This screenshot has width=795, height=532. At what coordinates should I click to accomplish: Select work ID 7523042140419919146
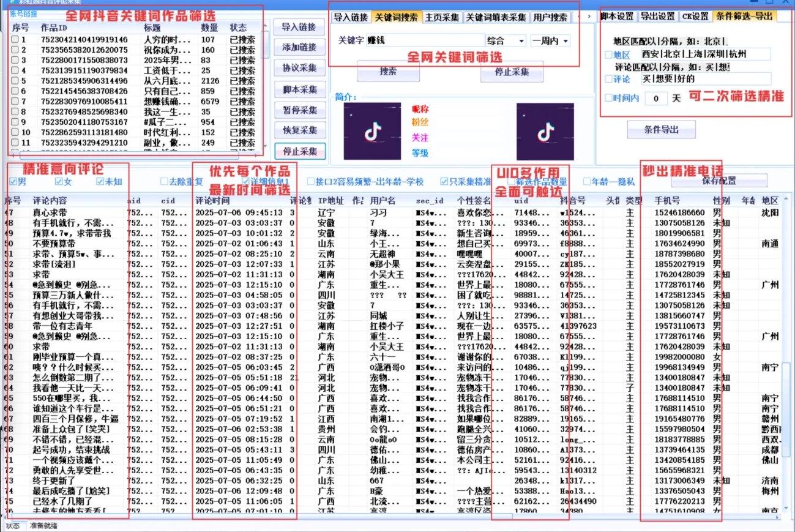click(x=84, y=40)
